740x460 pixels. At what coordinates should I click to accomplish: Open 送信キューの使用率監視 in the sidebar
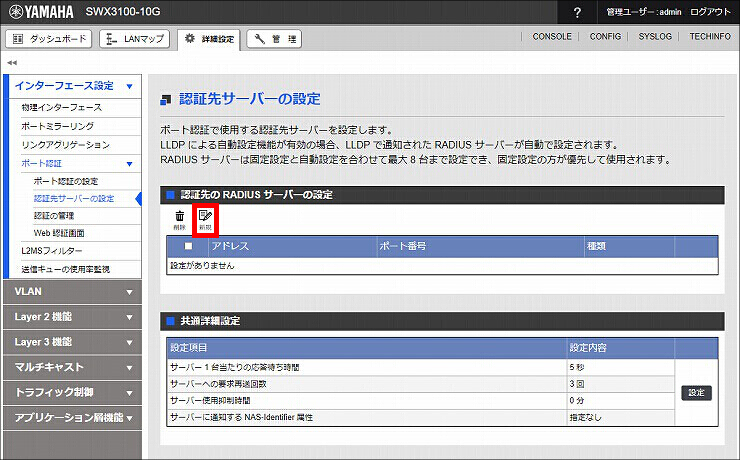coord(66,269)
